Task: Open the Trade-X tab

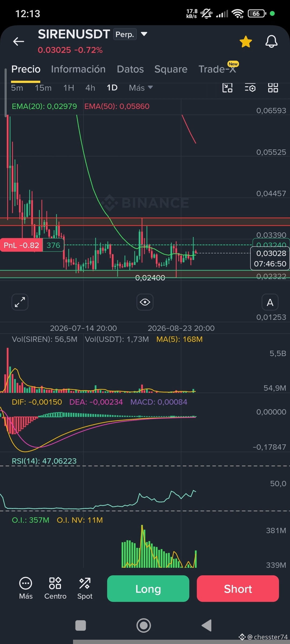Action: pos(217,69)
